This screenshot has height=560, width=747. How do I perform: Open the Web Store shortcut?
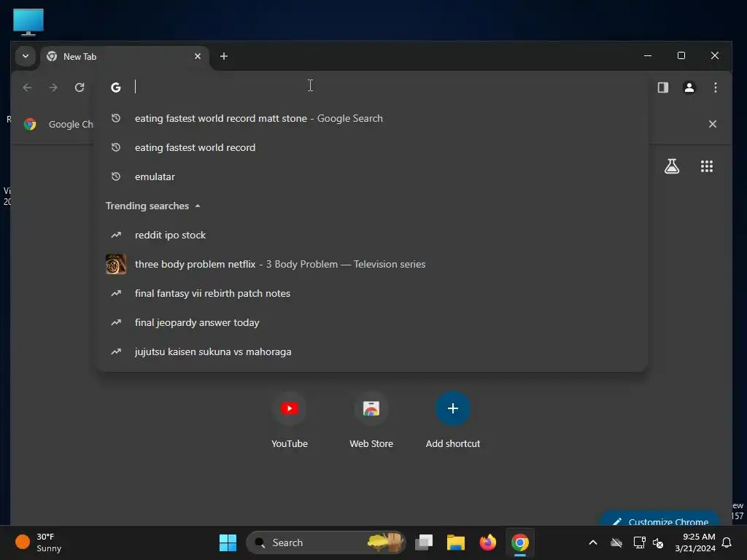(371, 420)
